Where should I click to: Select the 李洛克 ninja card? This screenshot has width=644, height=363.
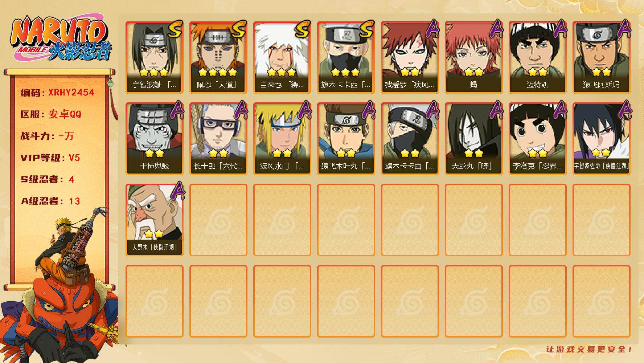(538, 139)
